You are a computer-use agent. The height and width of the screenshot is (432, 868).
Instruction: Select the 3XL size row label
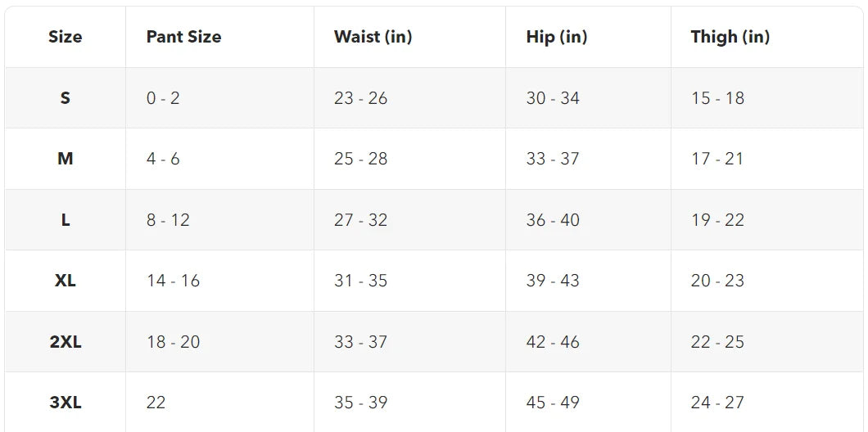pyautogui.click(x=65, y=403)
